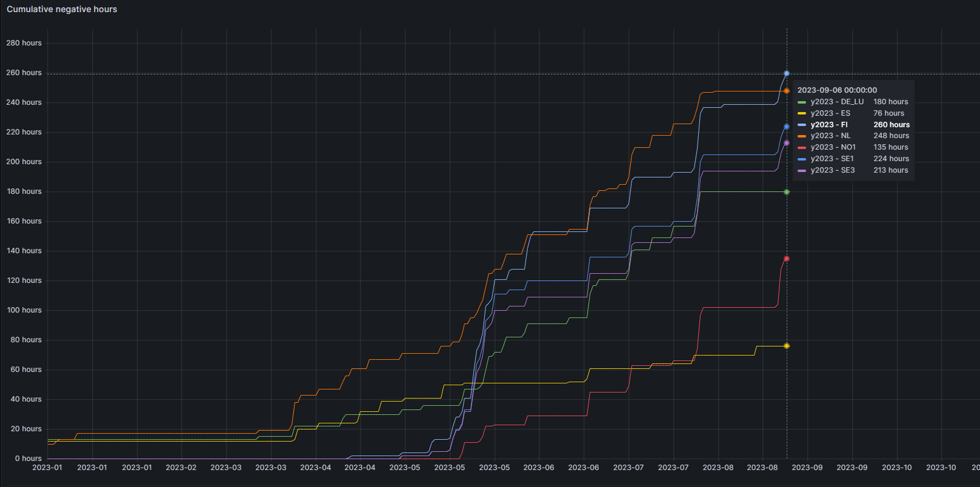The height and width of the screenshot is (487, 980).
Task: Click the yellow ES color swatch in tooltip
Action: [x=802, y=114]
